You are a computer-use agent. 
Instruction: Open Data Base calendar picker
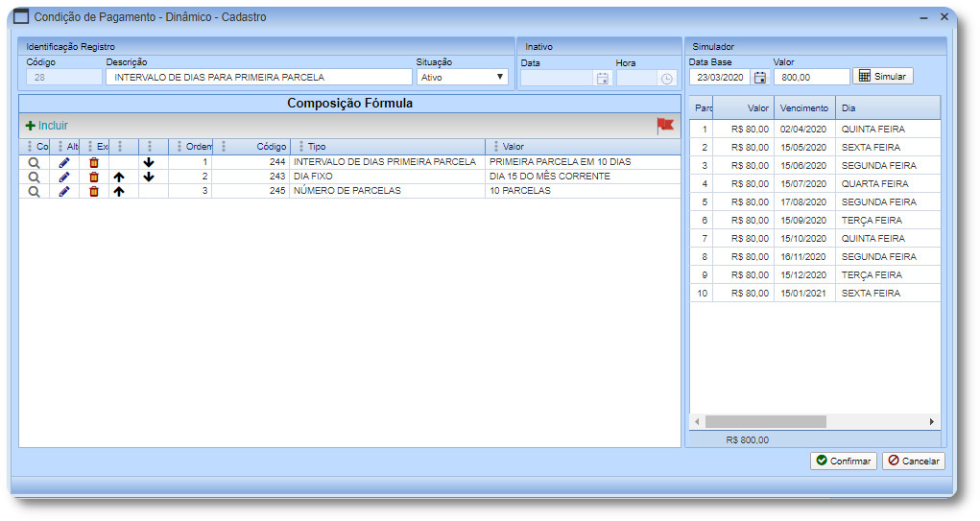click(x=760, y=77)
